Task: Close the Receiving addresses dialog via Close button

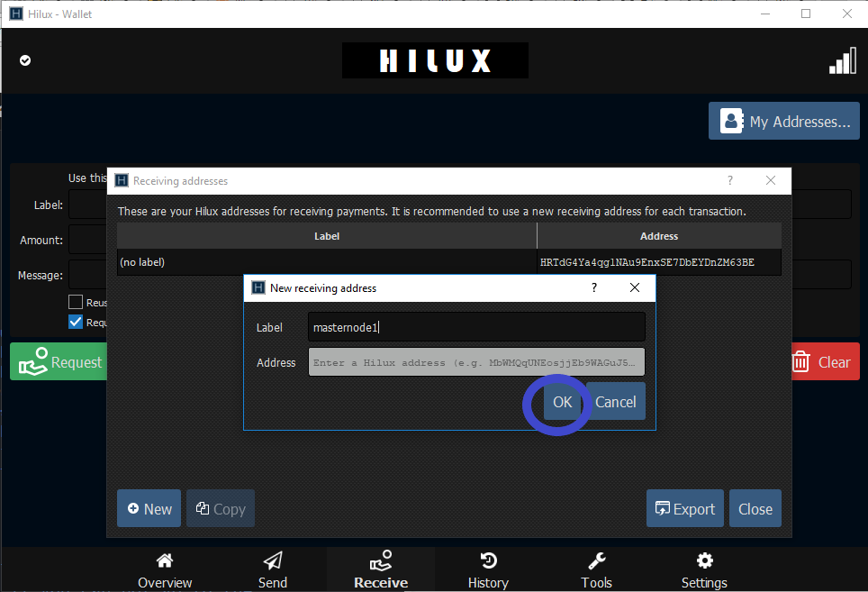Action: pyautogui.click(x=755, y=508)
